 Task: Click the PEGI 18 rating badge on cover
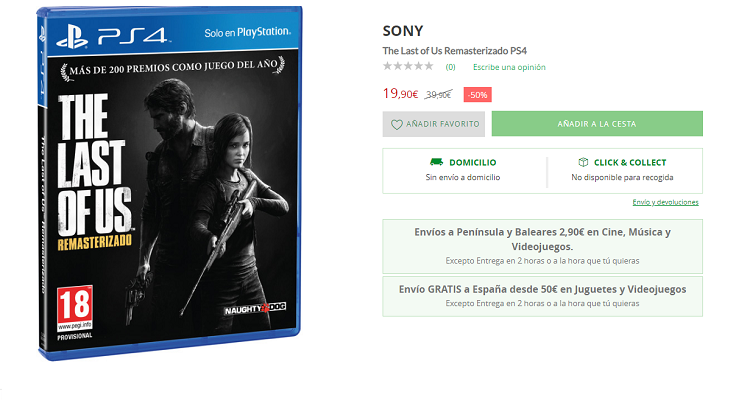point(75,309)
